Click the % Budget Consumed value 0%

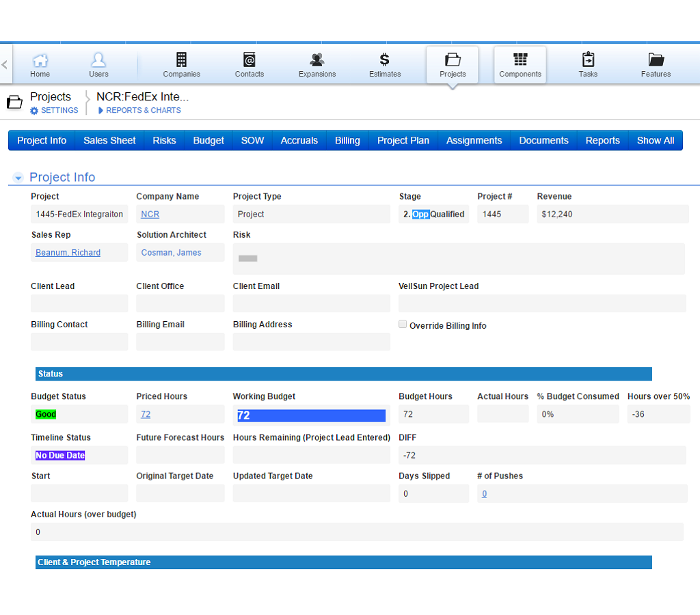[x=548, y=414]
